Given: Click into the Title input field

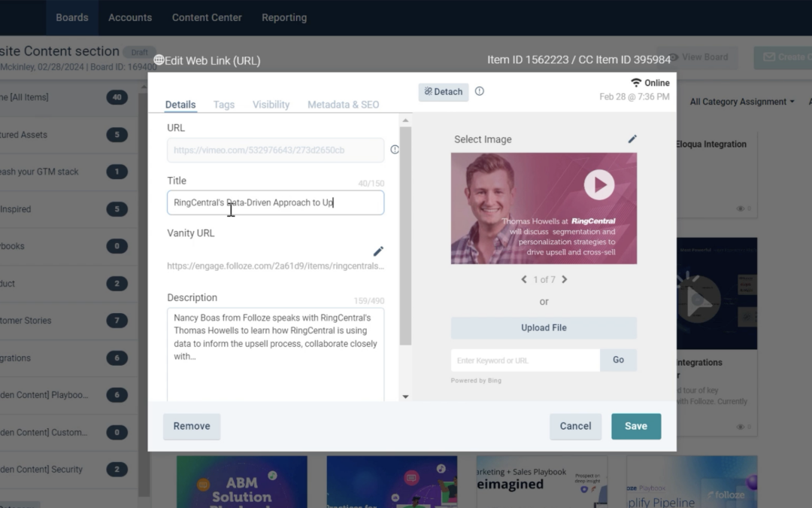Looking at the screenshot, I should (x=275, y=202).
